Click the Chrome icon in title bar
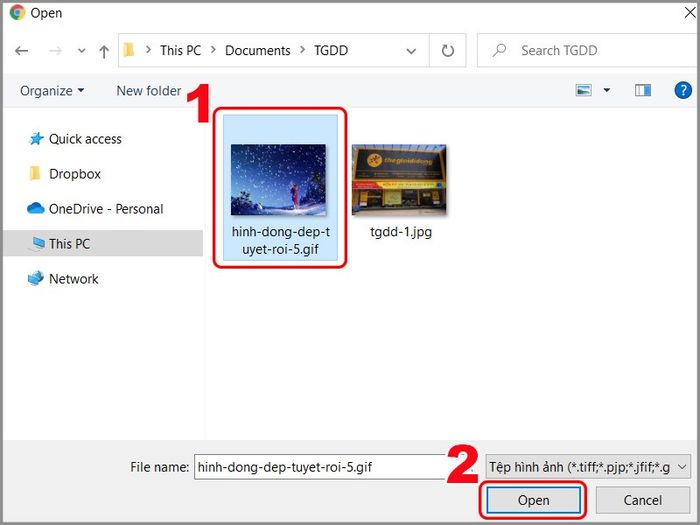The image size is (700, 525). point(17,12)
